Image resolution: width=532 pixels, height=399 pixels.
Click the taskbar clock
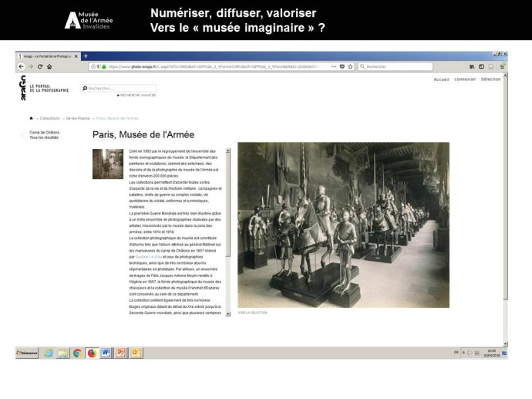pyautogui.click(x=492, y=353)
